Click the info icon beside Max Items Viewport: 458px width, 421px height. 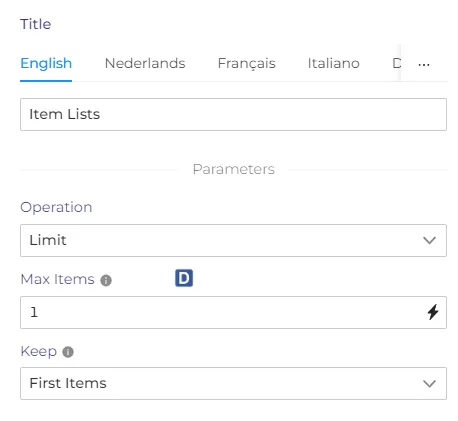tap(106, 280)
